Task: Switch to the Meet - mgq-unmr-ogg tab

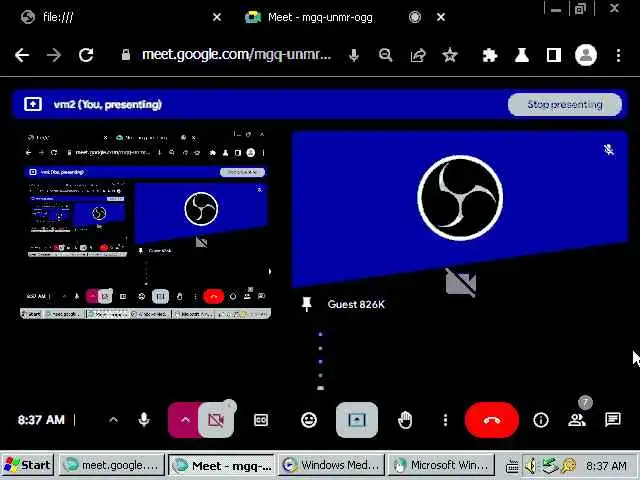Action: [x=320, y=17]
